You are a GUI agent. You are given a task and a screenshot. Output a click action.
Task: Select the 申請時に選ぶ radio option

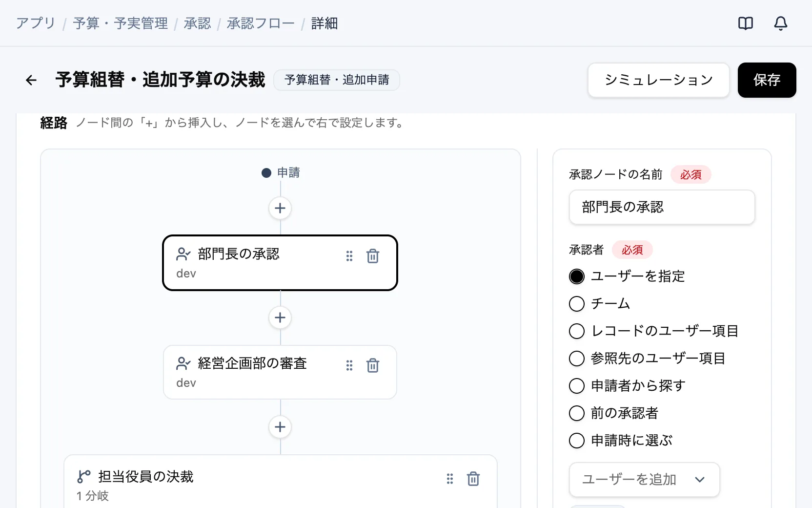(x=577, y=441)
